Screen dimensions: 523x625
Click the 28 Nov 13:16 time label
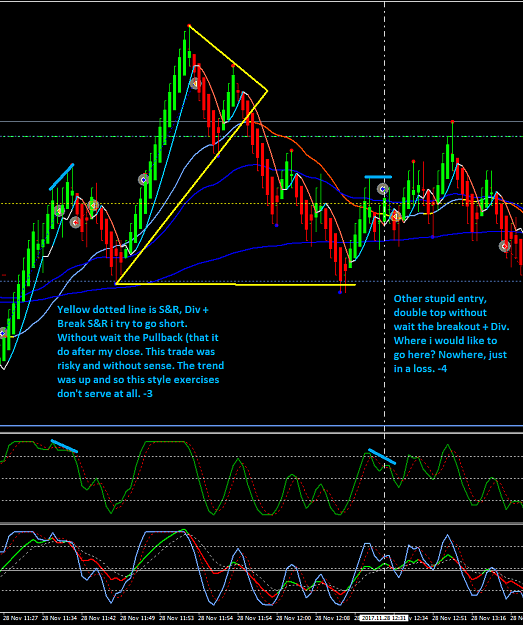click(x=488, y=618)
